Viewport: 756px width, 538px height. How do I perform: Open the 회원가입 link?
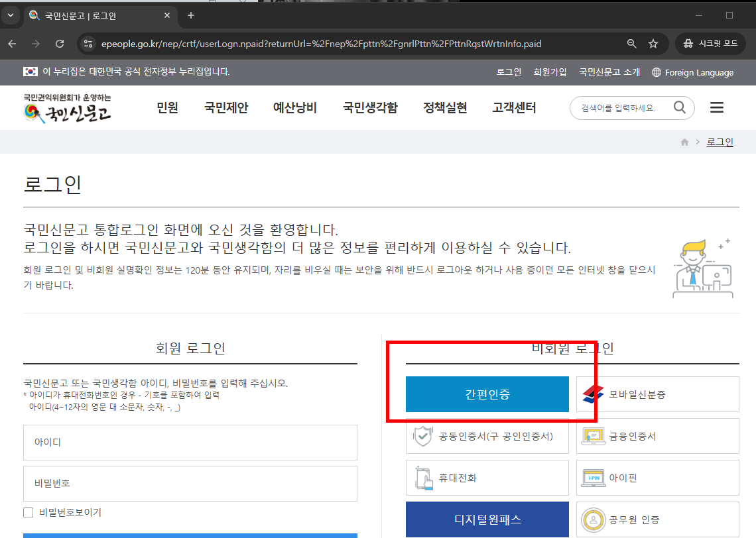[550, 72]
